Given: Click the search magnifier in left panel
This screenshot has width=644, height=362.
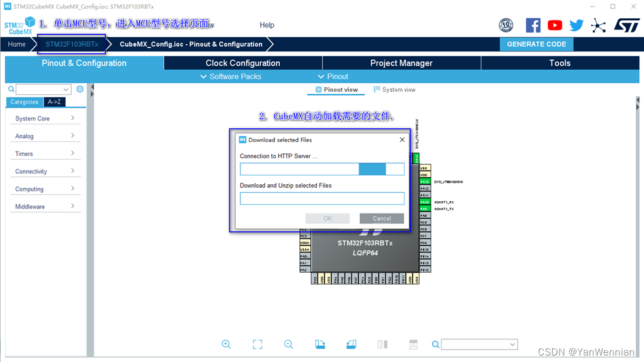Looking at the screenshot, I should (x=12, y=89).
